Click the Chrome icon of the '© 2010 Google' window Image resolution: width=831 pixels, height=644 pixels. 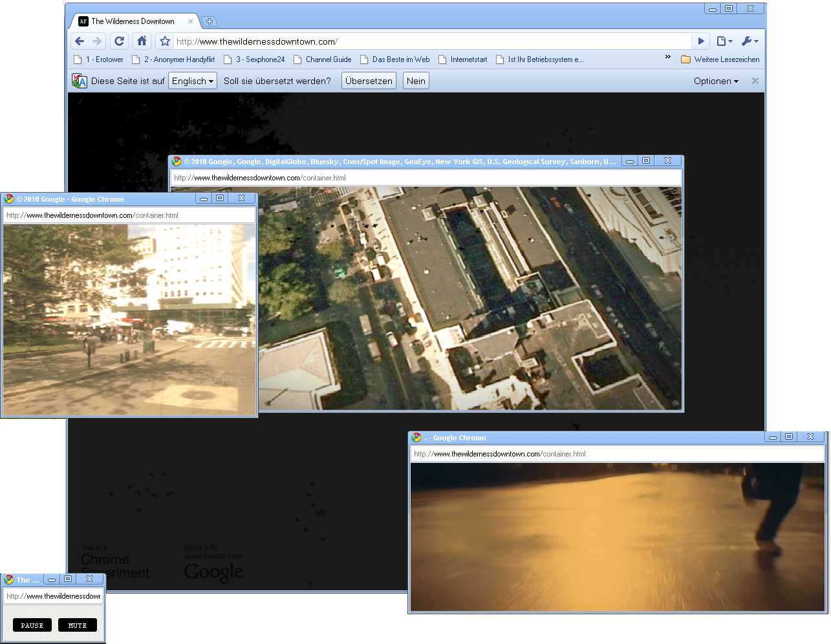pos(9,199)
